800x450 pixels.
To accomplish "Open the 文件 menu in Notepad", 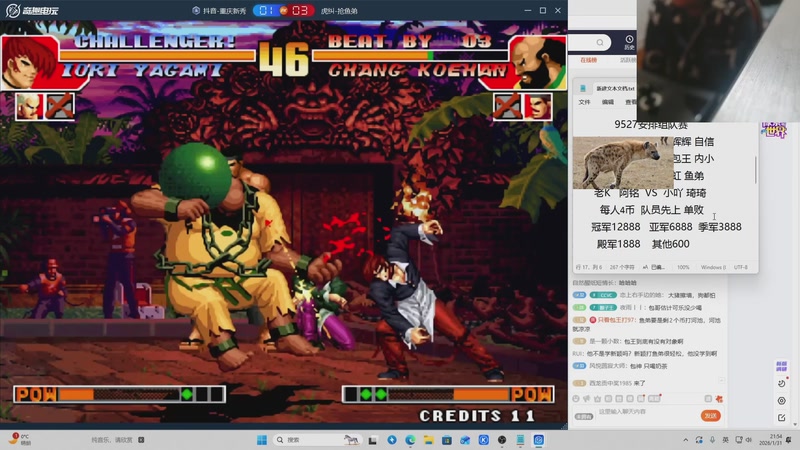I will (584, 102).
